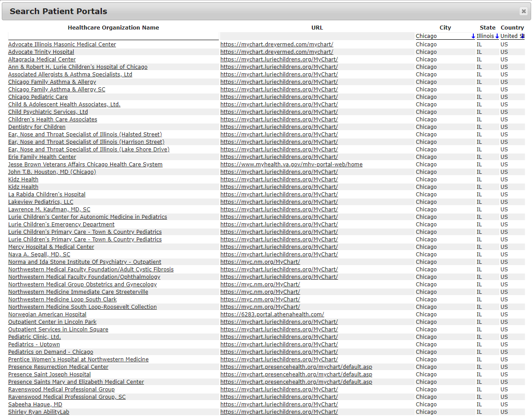
Task: Select Shirley Ryan AbilityLab
Action: (x=39, y=412)
